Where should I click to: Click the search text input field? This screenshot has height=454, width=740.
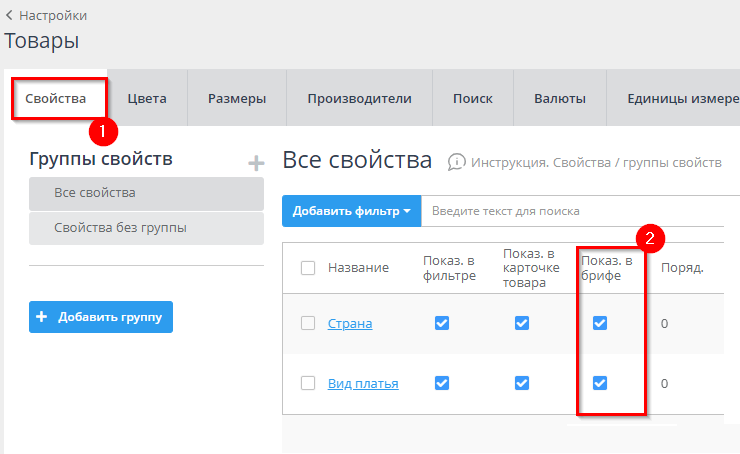pos(570,211)
